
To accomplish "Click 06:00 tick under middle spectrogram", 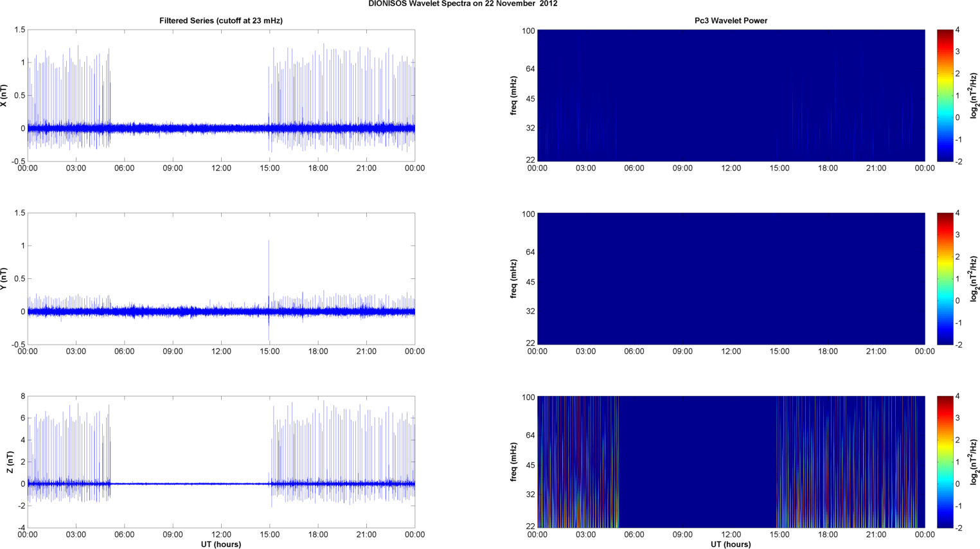I will click(634, 352).
